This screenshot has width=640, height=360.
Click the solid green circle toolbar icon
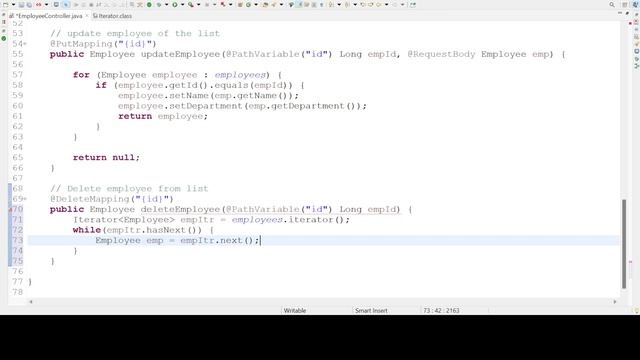coord(149,4)
